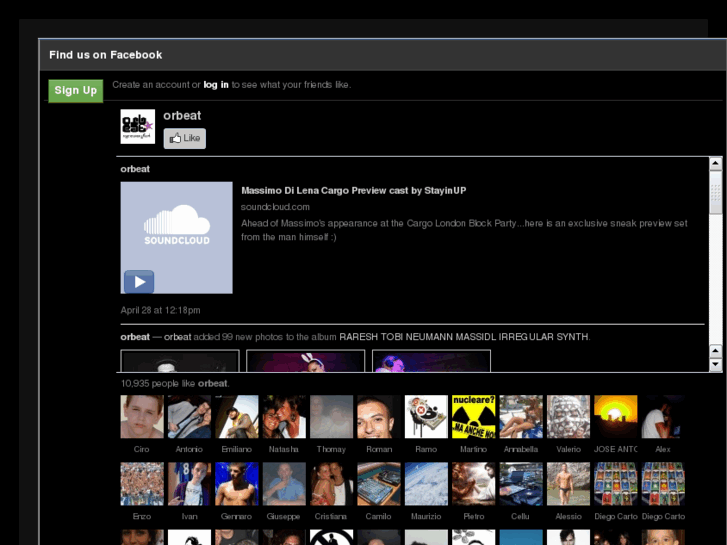This screenshot has height=545, width=727.
Task: Like the orbeat page
Action: (x=185, y=138)
